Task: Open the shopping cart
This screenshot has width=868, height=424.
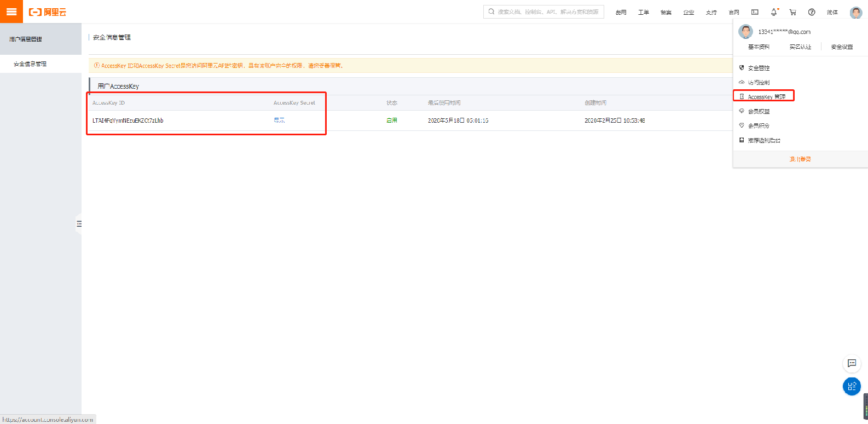Action: click(792, 12)
